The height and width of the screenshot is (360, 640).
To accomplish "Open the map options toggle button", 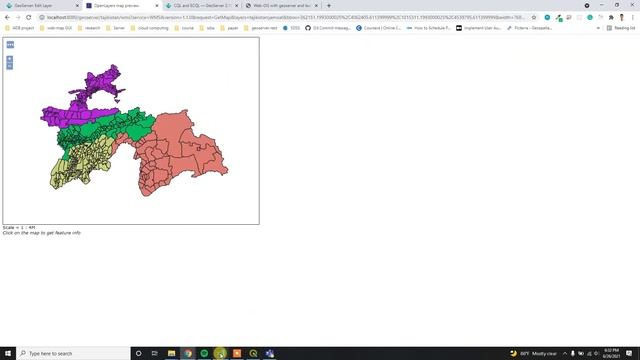I will 10,44.
